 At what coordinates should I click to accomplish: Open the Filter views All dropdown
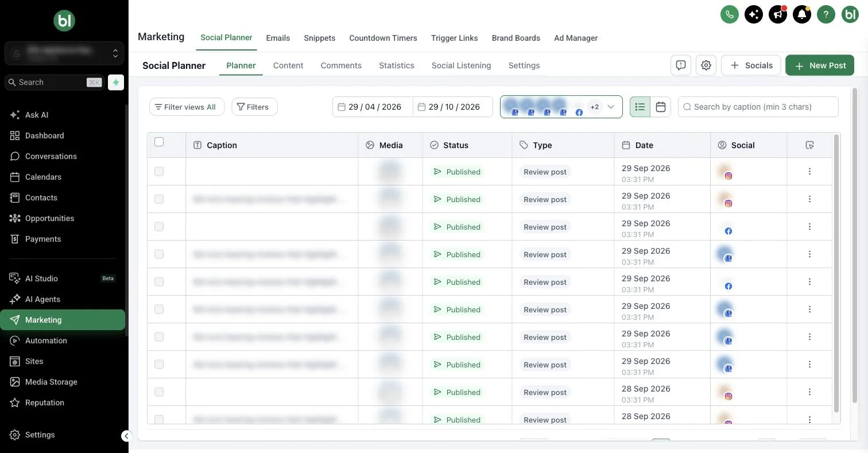point(187,107)
